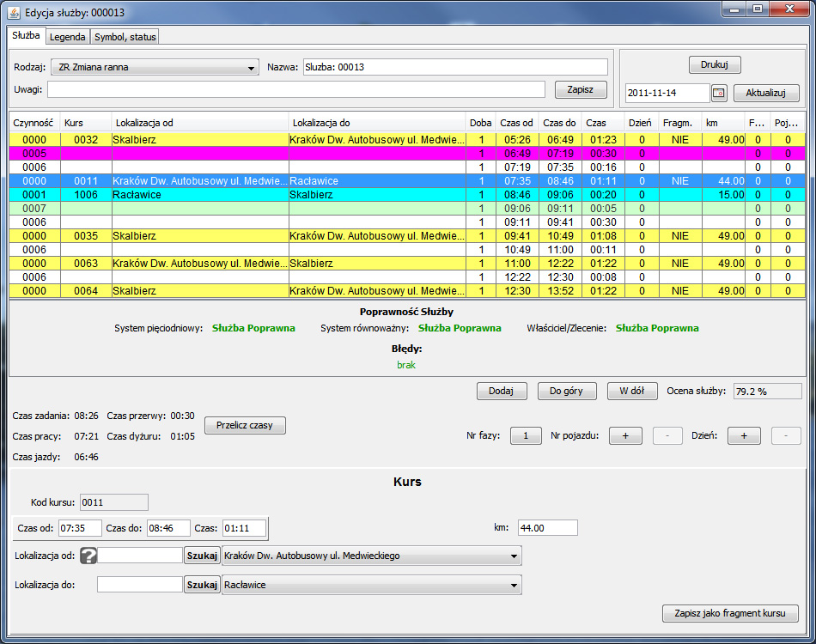Click Szukaj for Lokalizacja do
This screenshot has width=816, height=644.
click(202, 585)
